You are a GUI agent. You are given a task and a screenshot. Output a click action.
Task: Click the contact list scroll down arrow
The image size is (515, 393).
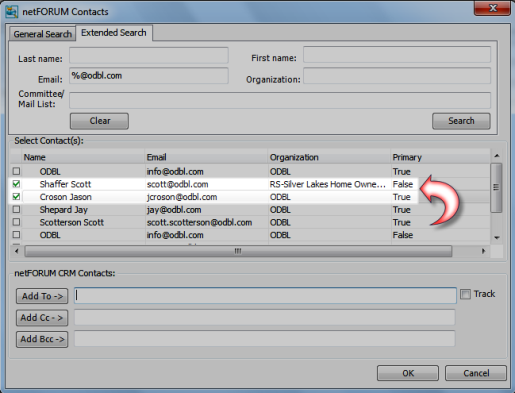[497, 238]
